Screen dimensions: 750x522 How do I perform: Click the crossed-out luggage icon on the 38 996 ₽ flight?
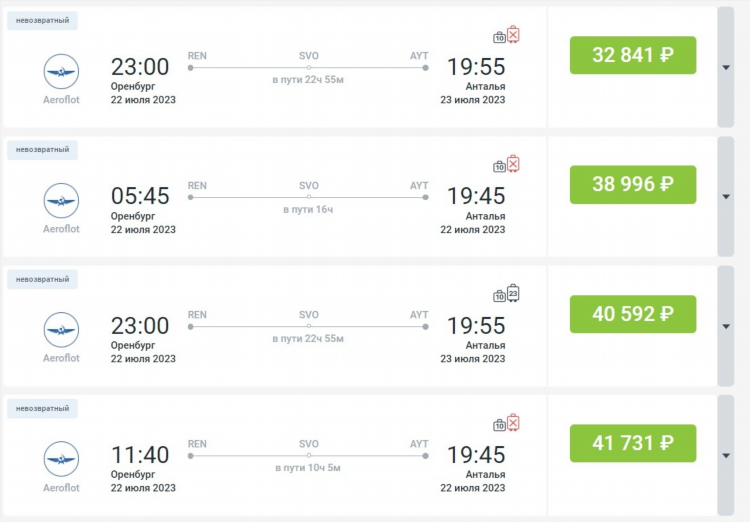click(x=513, y=164)
